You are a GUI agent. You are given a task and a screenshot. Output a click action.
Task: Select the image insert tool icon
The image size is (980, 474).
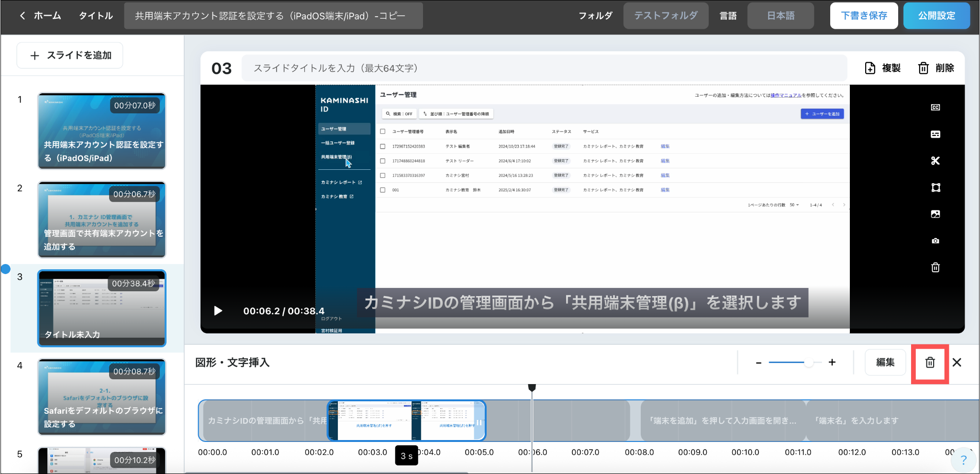935,214
